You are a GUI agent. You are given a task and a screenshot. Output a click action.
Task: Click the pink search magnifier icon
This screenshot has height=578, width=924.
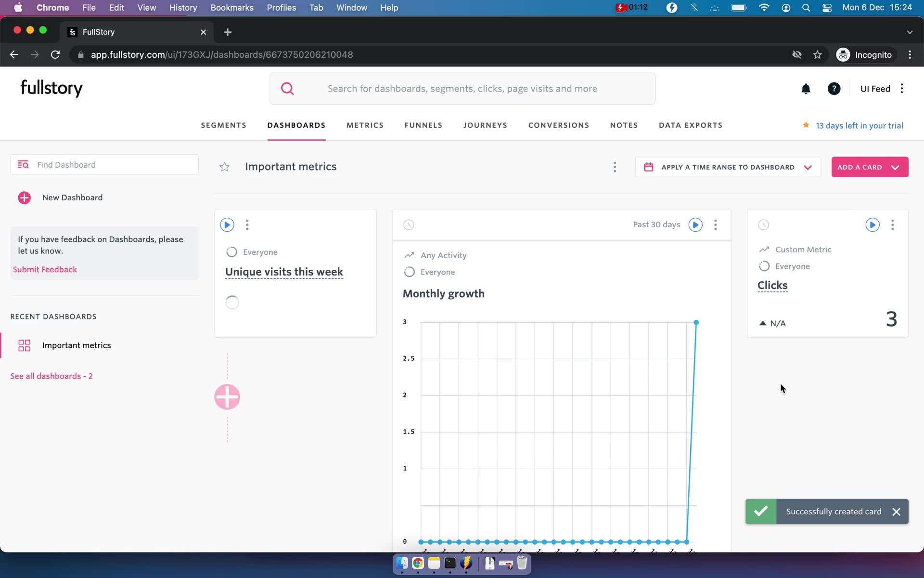pos(287,89)
